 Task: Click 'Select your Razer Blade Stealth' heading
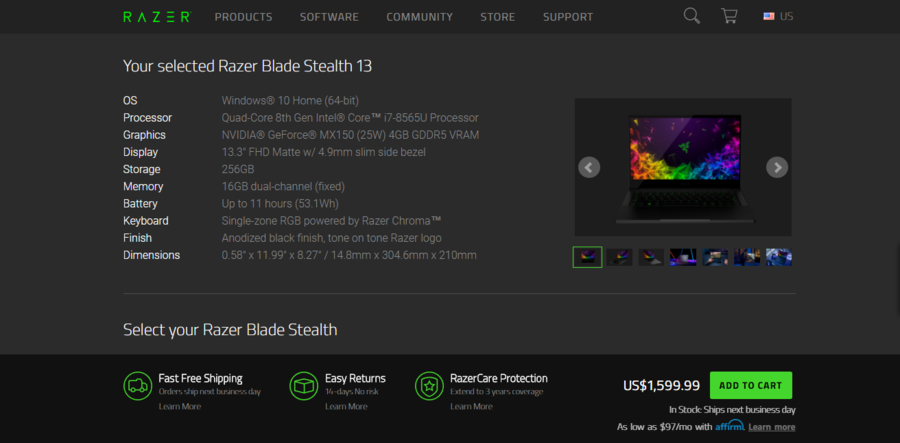pos(230,330)
